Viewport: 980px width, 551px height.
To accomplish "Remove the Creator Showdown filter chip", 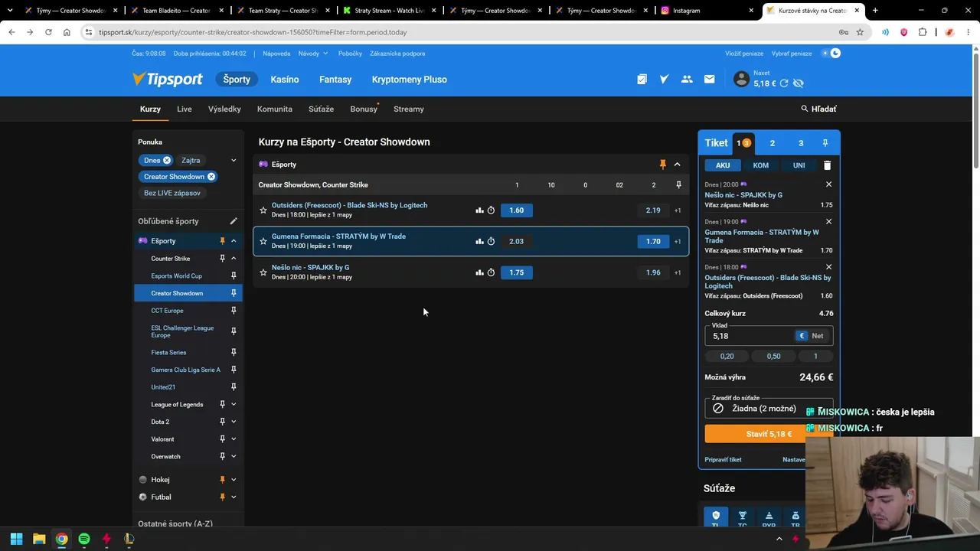I will click(x=211, y=177).
